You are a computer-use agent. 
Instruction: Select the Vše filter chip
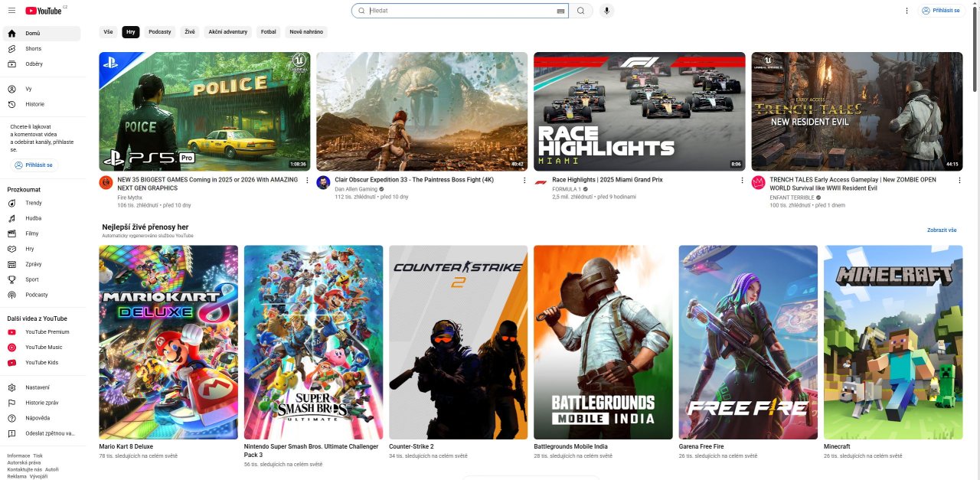[108, 32]
